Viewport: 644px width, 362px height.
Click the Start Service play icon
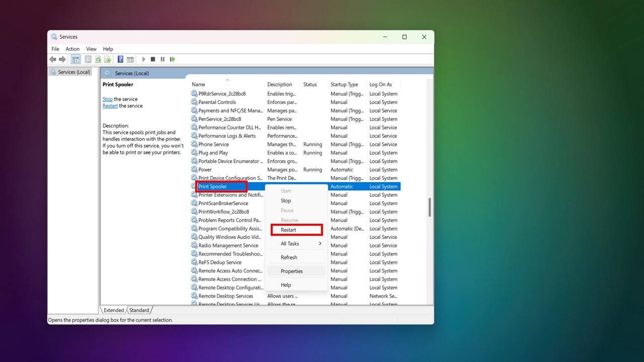[143, 59]
